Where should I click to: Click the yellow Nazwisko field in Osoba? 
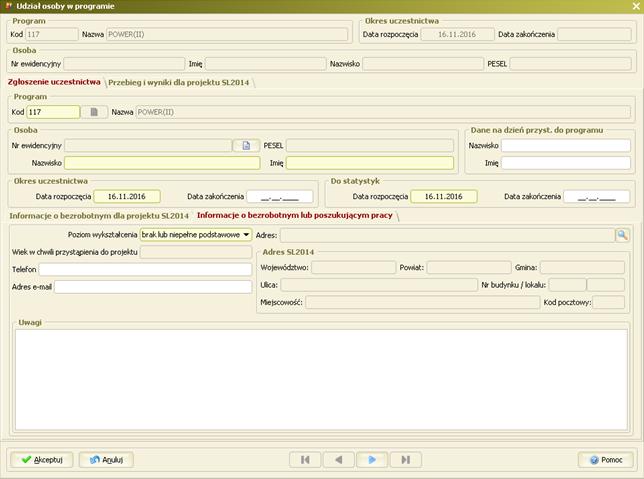[162, 163]
